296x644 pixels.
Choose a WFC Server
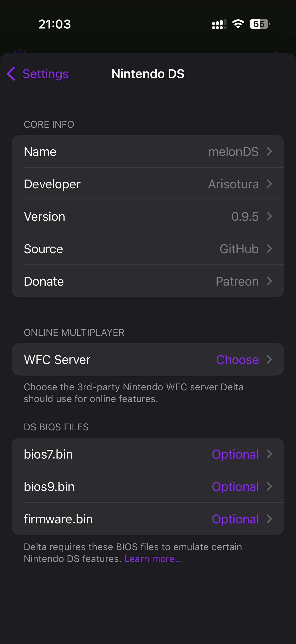coord(237,360)
